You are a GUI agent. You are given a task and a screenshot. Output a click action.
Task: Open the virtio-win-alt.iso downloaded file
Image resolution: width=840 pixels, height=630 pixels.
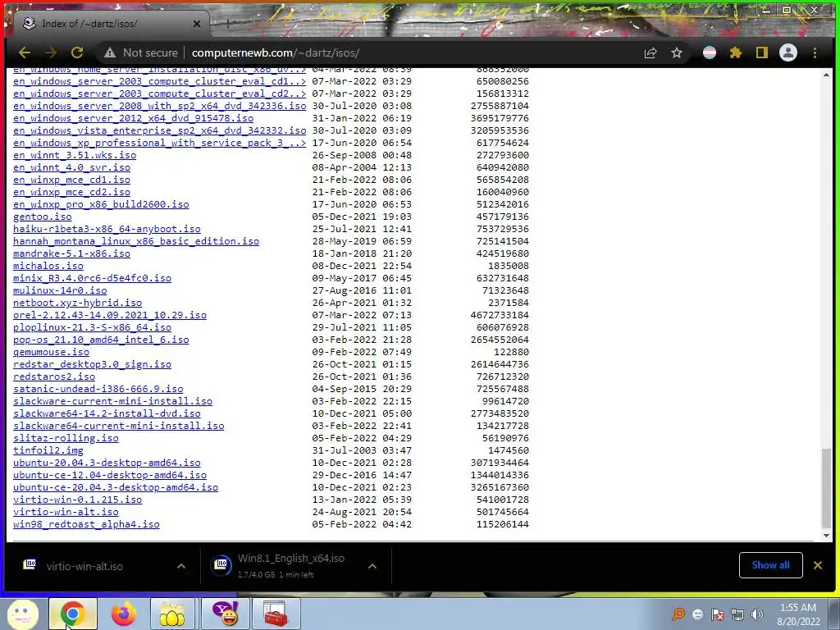click(x=84, y=566)
